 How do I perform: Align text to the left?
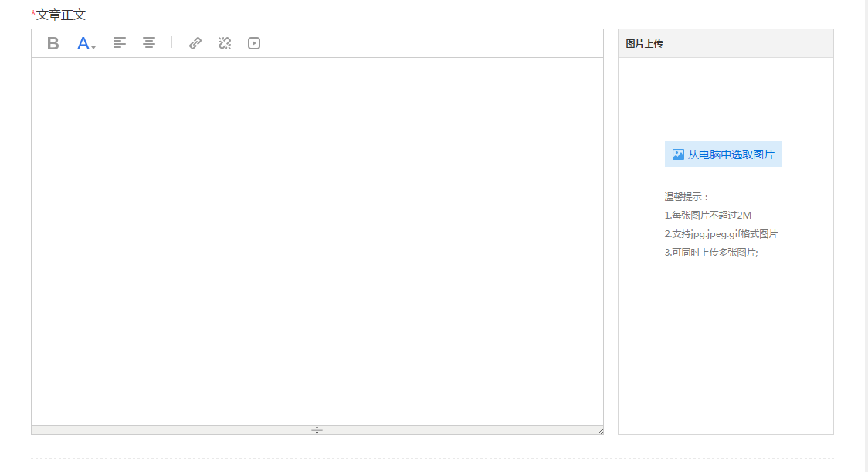120,43
